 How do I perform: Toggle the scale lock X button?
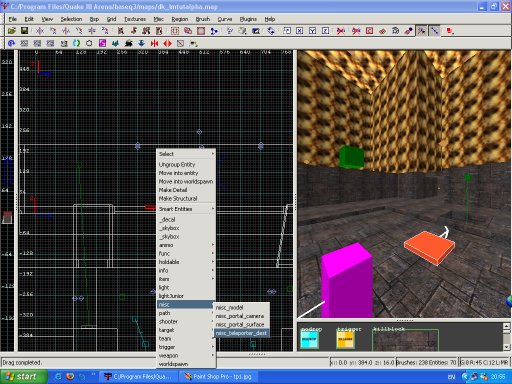pos(300,31)
